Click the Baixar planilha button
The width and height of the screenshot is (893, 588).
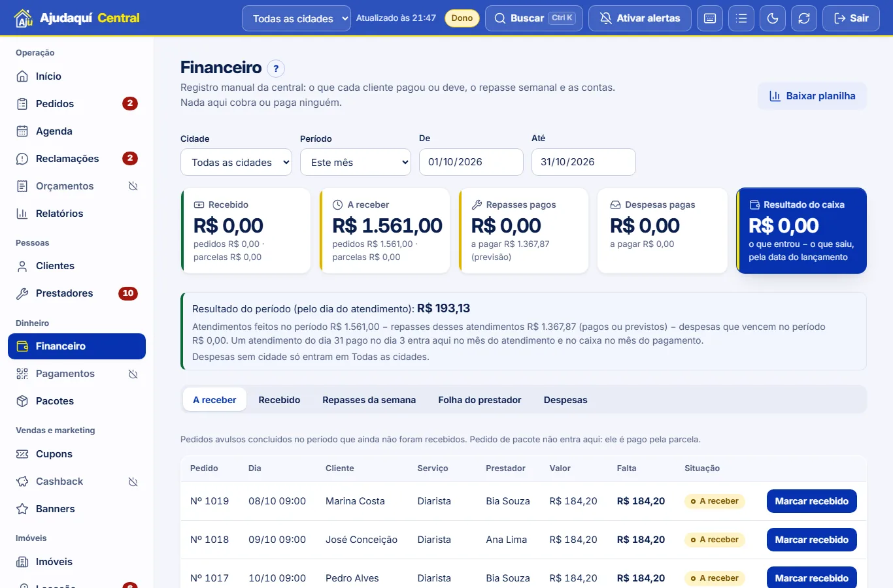coord(812,96)
